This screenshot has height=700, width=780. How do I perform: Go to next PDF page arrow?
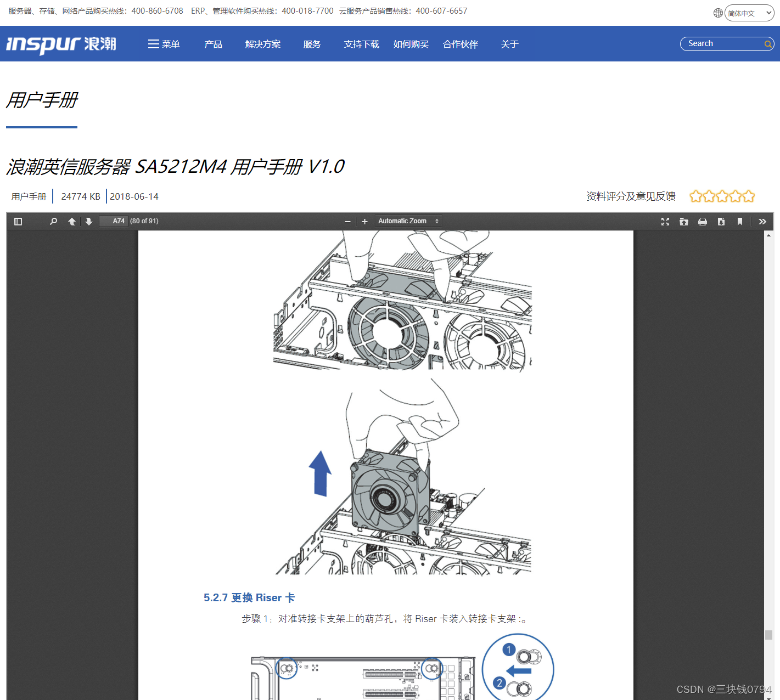[x=89, y=222]
